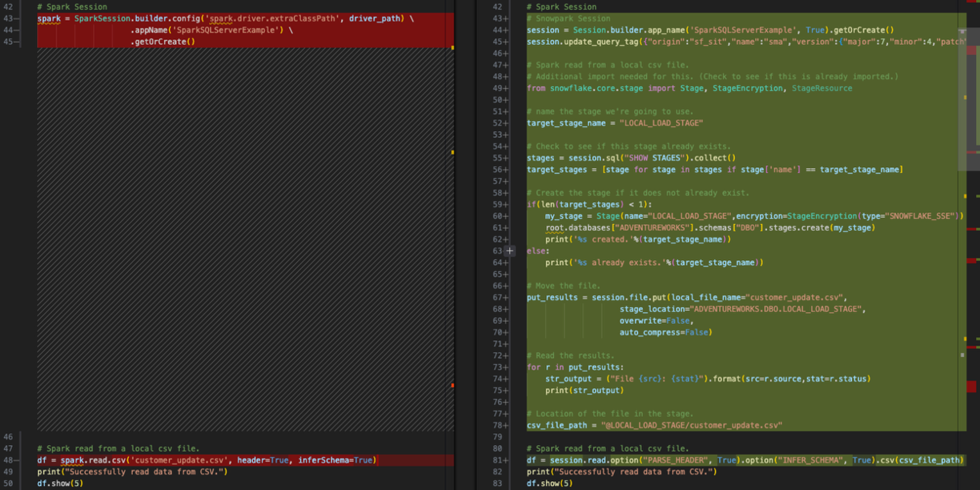Click the '# Move the file.' comment
This screenshot has width=980, height=490.
click(x=564, y=286)
